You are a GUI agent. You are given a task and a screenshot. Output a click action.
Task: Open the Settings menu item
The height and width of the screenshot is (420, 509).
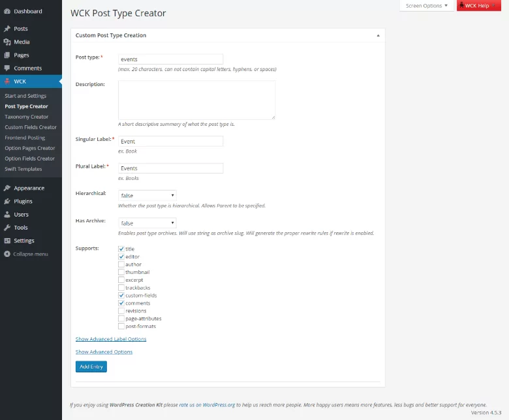31,241
